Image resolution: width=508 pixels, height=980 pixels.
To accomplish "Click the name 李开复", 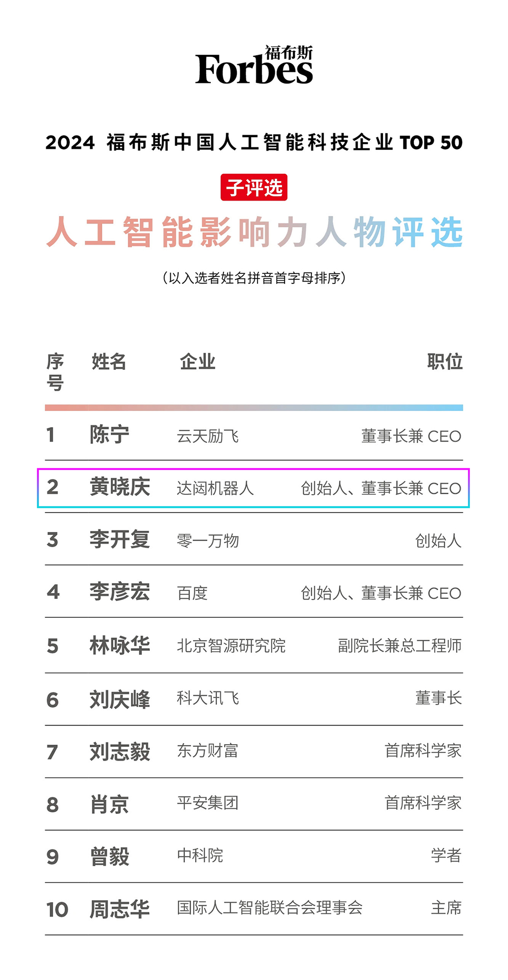I will pyautogui.click(x=120, y=540).
